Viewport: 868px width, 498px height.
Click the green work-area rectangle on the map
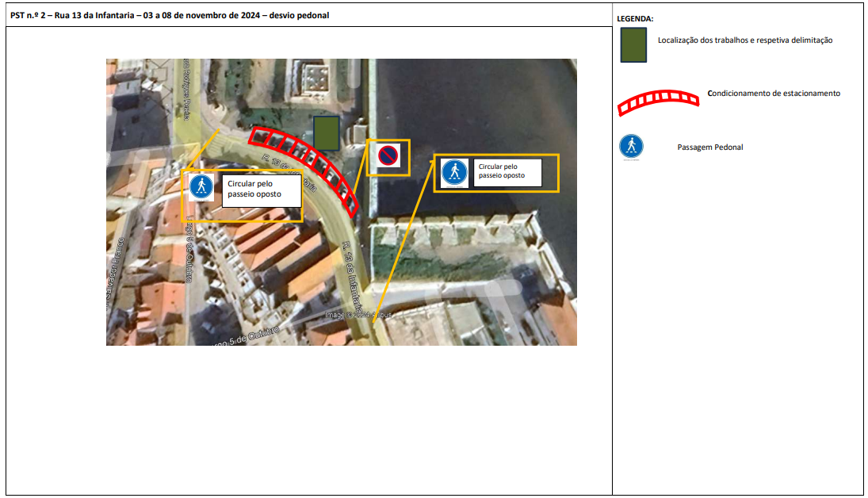click(x=326, y=133)
